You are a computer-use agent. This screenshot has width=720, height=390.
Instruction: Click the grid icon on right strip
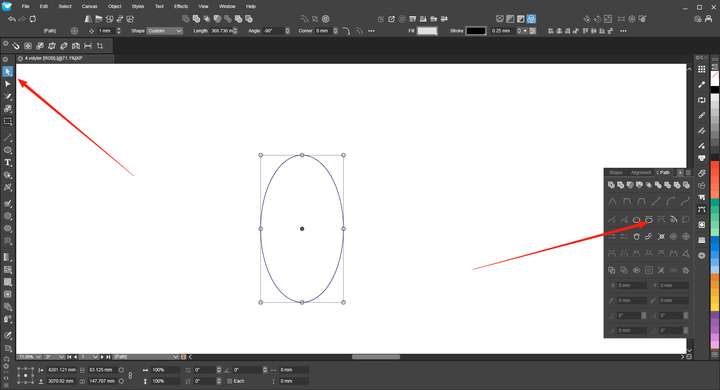click(x=702, y=69)
